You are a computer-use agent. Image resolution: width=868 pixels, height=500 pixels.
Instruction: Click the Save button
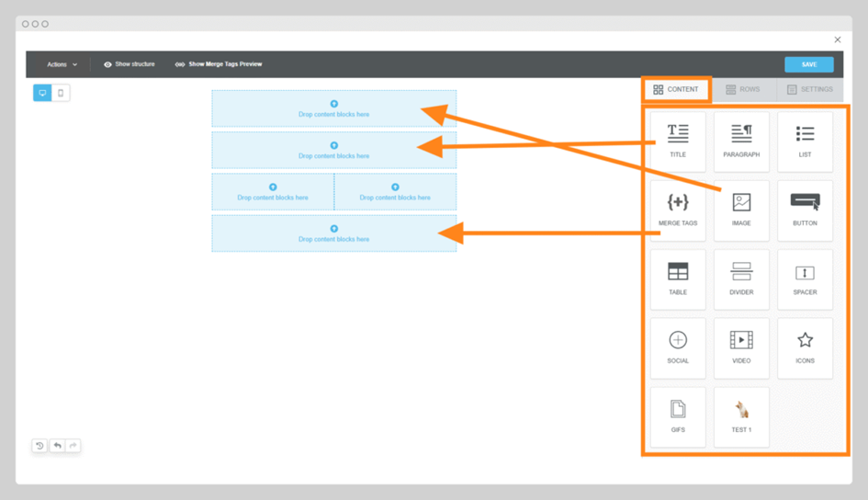click(808, 64)
